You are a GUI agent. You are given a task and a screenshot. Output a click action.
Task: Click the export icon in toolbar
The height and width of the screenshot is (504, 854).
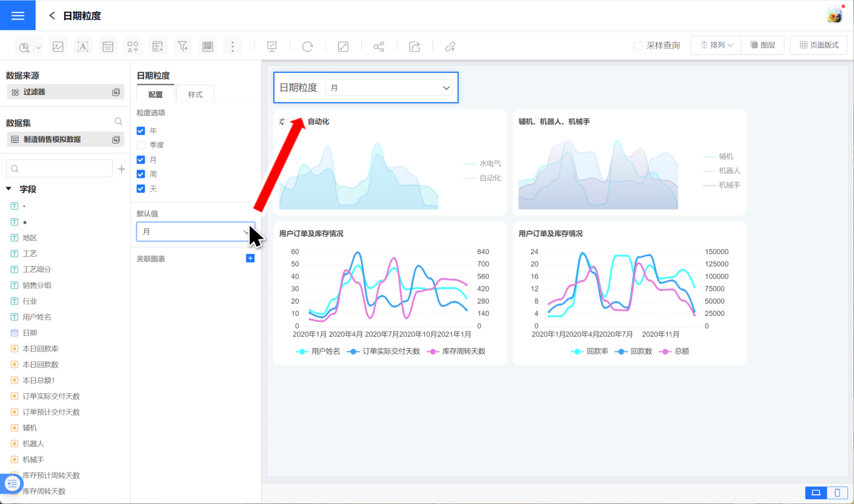click(x=415, y=46)
